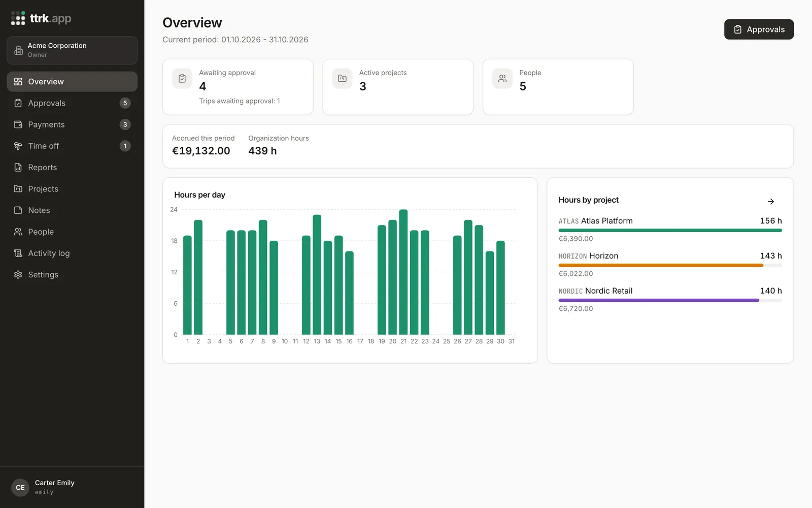Click the chart bar for day 13
This screenshot has width=812, height=508.
coord(317,274)
